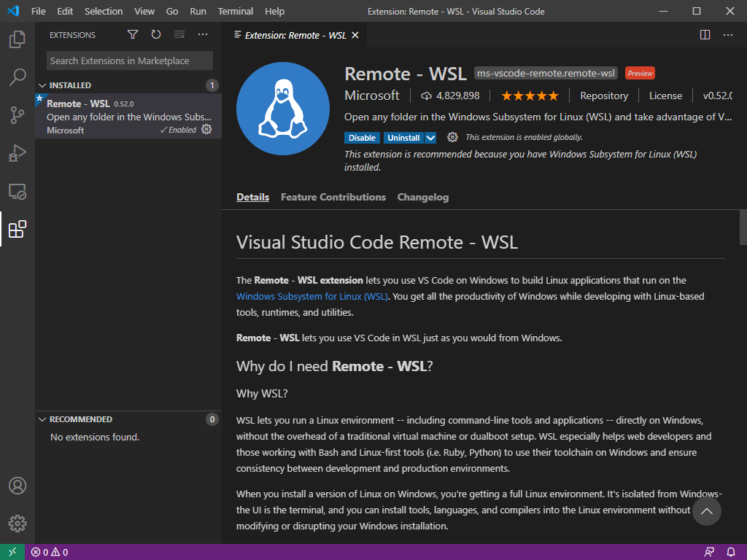Open notifications bell in status bar

pos(731,553)
